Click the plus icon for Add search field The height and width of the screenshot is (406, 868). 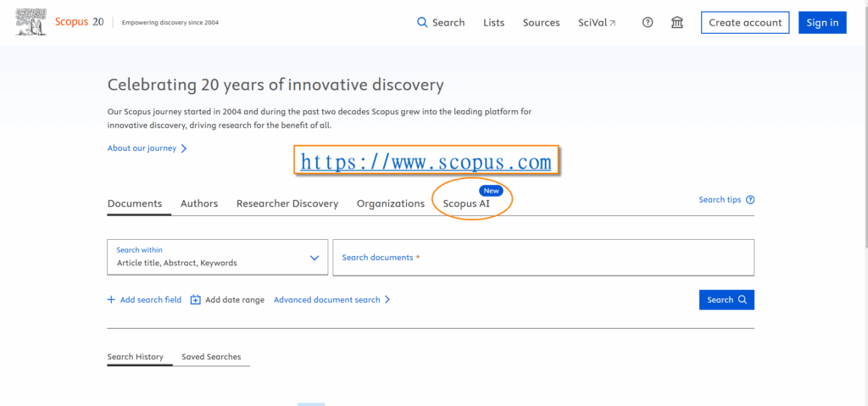click(111, 300)
